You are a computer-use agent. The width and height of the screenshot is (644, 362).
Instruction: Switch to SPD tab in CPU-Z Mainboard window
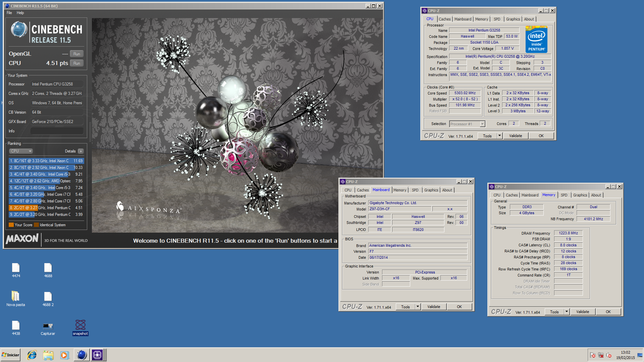coord(415,190)
